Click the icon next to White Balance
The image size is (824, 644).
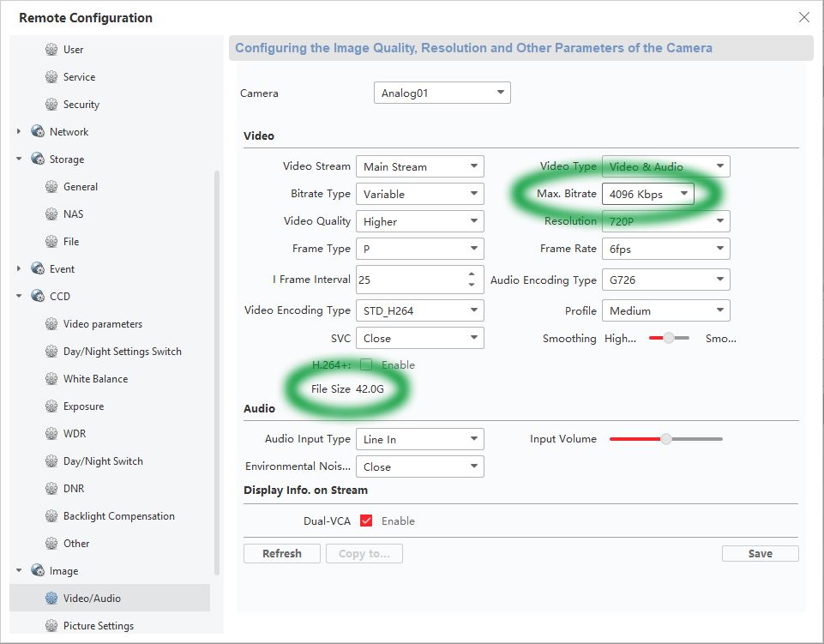coord(51,379)
